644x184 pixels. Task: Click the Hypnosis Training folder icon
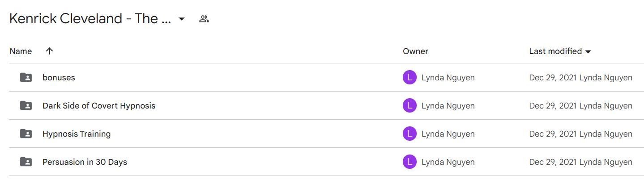26,134
